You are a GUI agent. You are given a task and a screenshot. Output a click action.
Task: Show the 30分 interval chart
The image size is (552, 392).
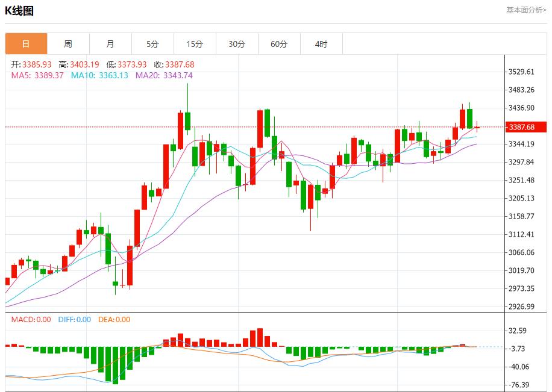coord(237,44)
